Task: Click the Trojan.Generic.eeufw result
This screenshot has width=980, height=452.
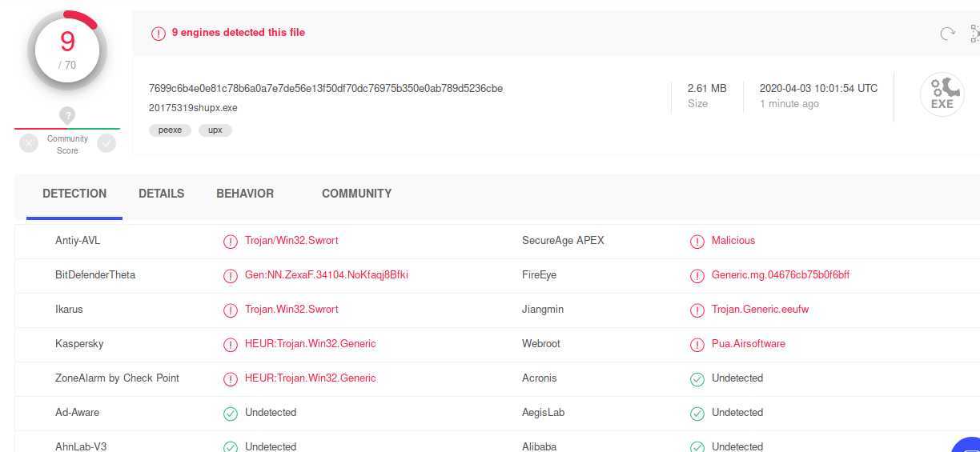Action: tap(761, 309)
